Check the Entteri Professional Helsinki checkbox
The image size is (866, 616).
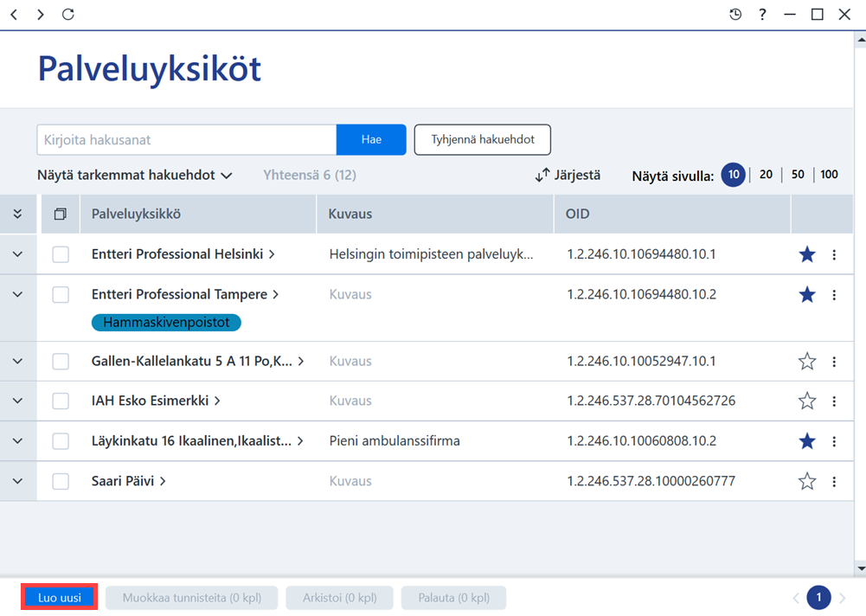coord(61,254)
